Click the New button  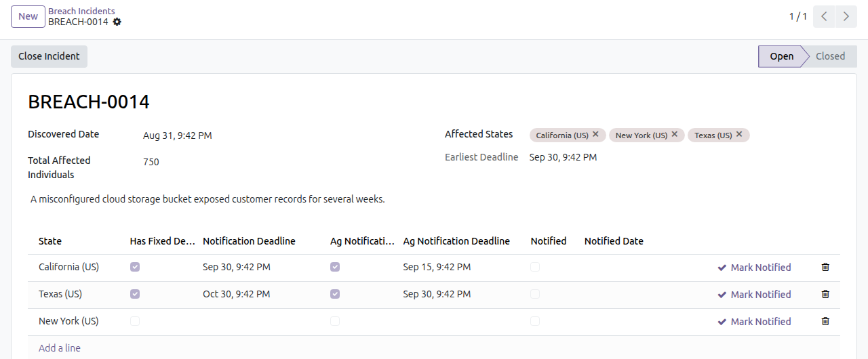pos(28,16)
